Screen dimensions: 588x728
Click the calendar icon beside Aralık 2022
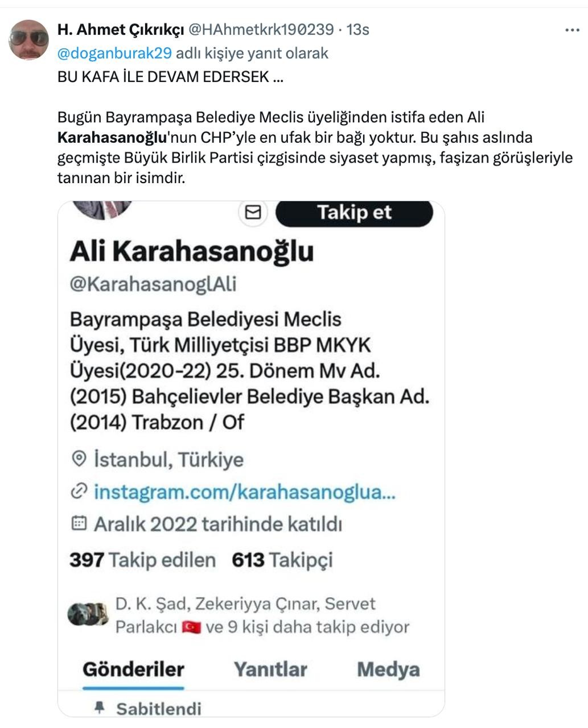pos(79,523)
